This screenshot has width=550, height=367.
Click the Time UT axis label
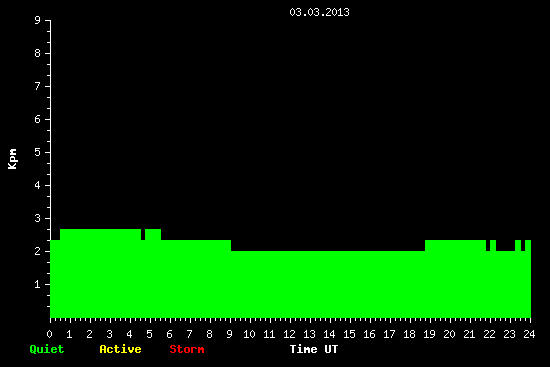(x=314, y=349)
